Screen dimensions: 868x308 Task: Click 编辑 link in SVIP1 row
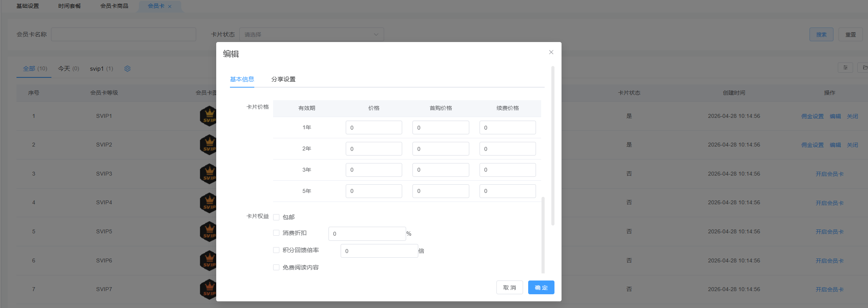tap(835, 116)
